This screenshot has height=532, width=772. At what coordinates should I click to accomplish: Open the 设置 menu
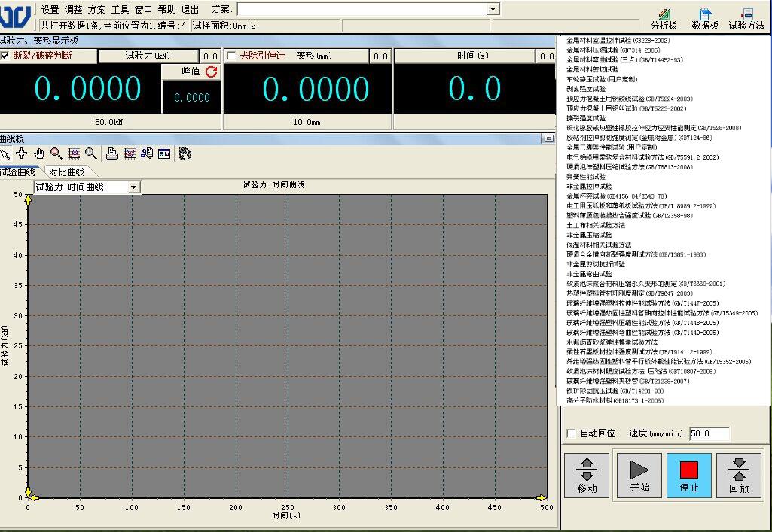pyautogui.click(x=50, y=9)
